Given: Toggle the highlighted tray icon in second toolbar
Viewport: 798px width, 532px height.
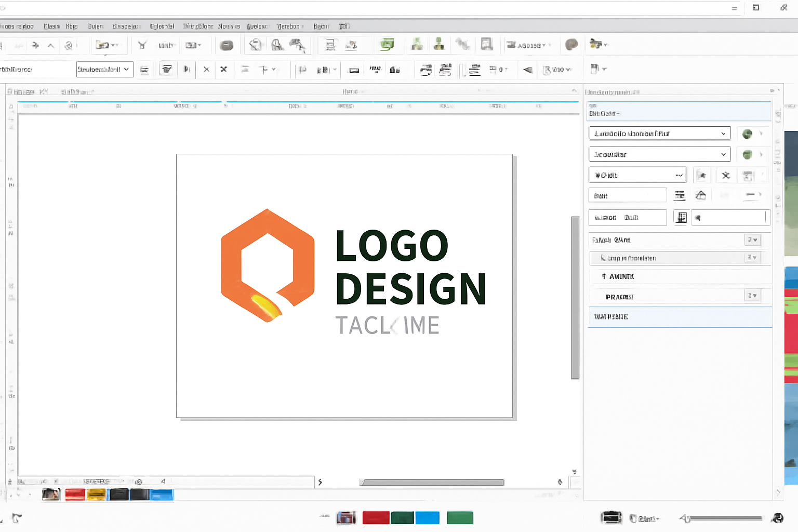Looking at the screenshot, I should click(166, 69).
